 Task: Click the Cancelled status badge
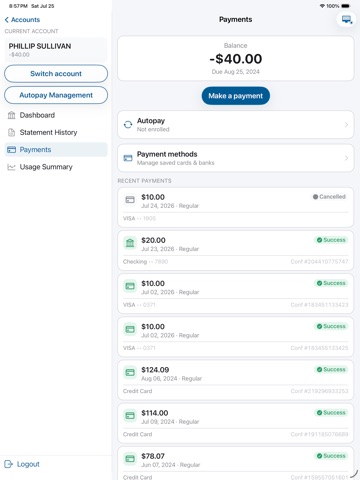pos(329,197)
